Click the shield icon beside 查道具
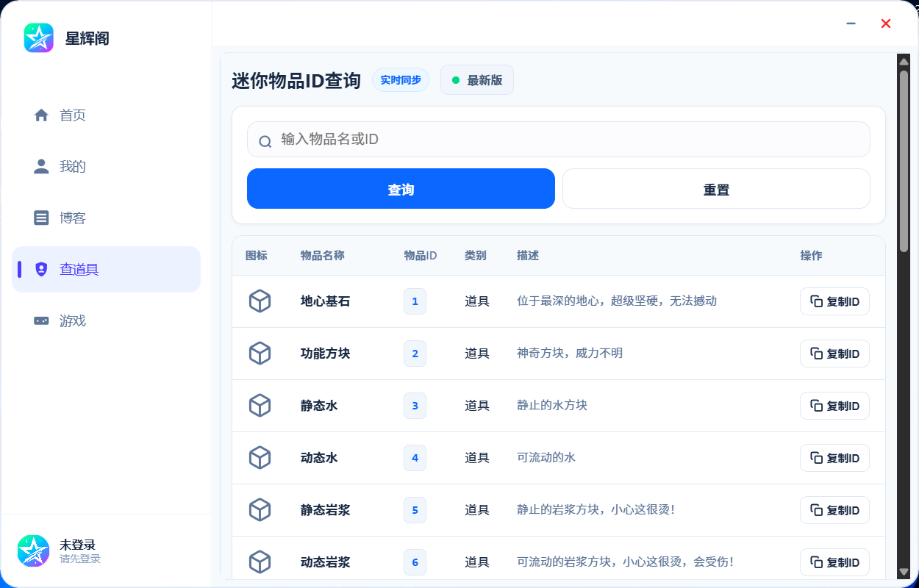 [x=41, y=270]
